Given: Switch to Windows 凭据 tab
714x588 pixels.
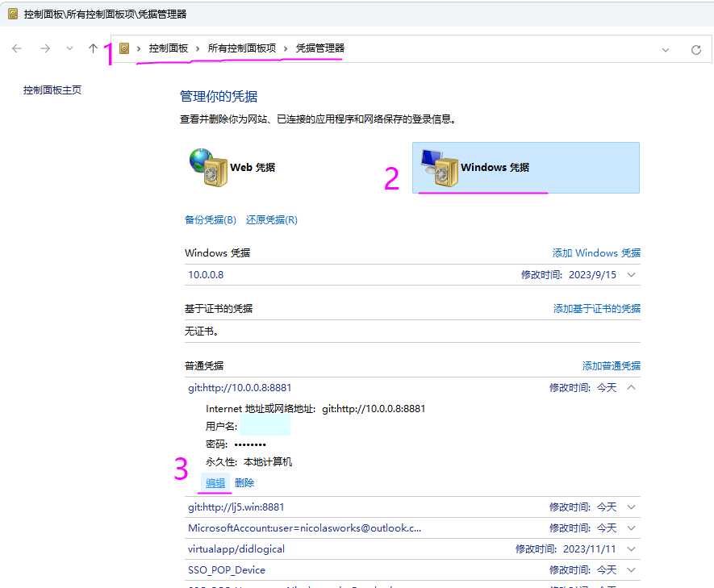Looking at the screenshot, I should tap(526, 168).
